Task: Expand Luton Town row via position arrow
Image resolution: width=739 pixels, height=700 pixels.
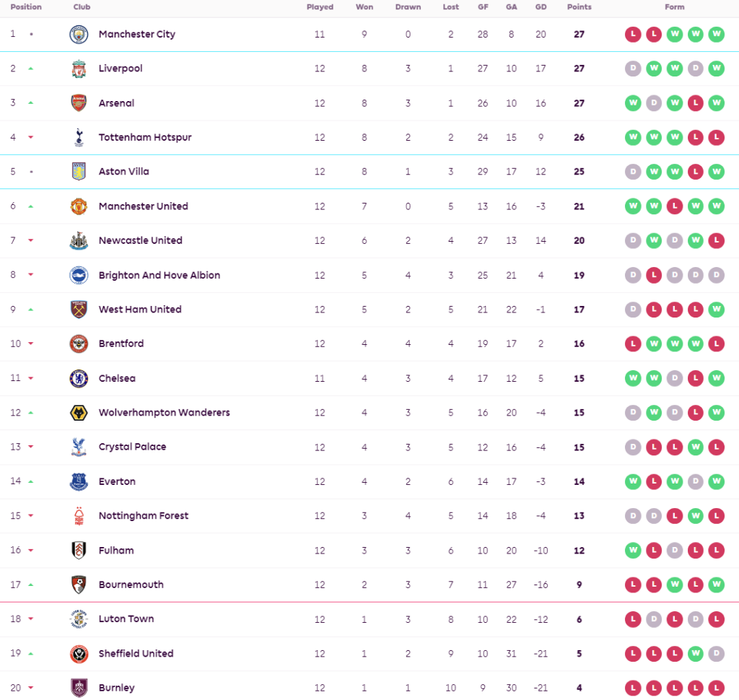Action: 31,619
